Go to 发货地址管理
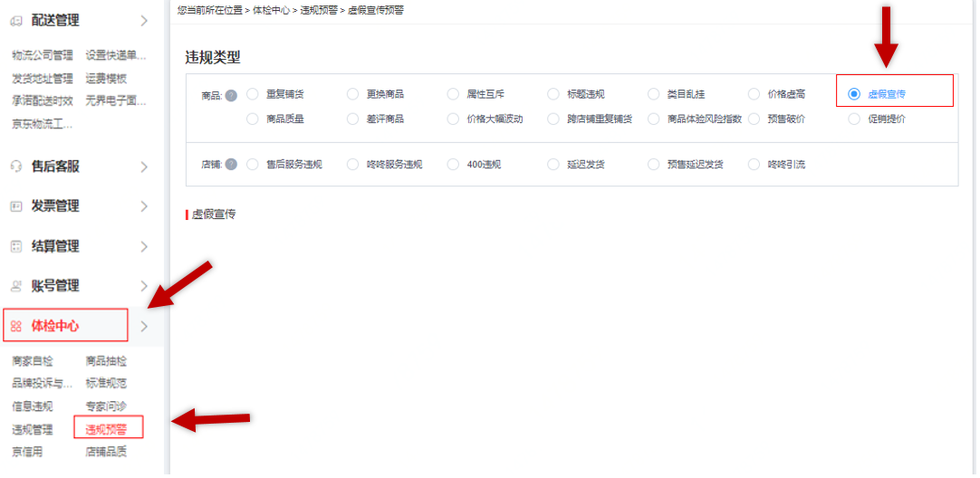980x478 pixels. [43, 79]
